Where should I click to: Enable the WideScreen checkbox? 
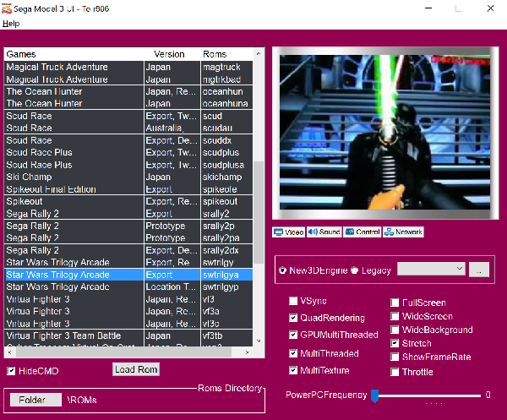(x=395, y=316)
